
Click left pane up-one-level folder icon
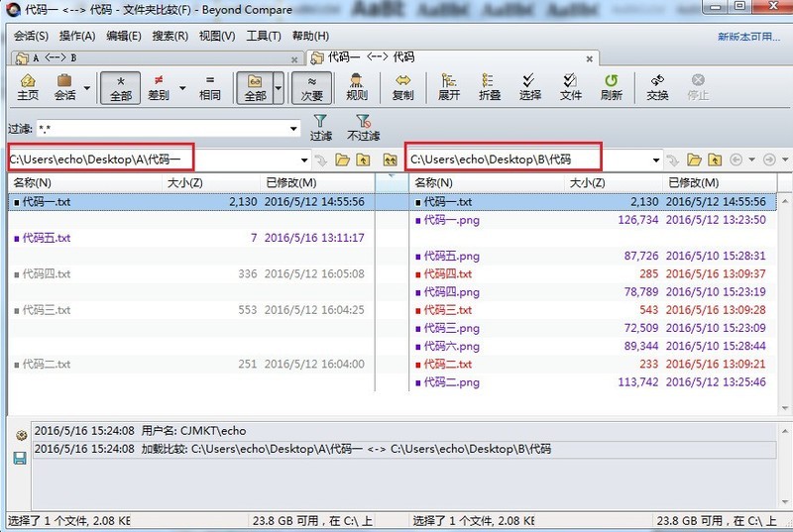363,160
